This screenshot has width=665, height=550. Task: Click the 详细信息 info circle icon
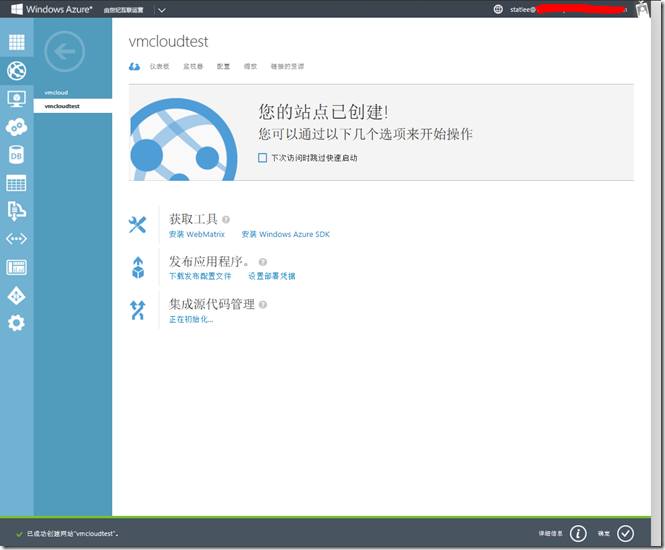[x=578, y=533]
